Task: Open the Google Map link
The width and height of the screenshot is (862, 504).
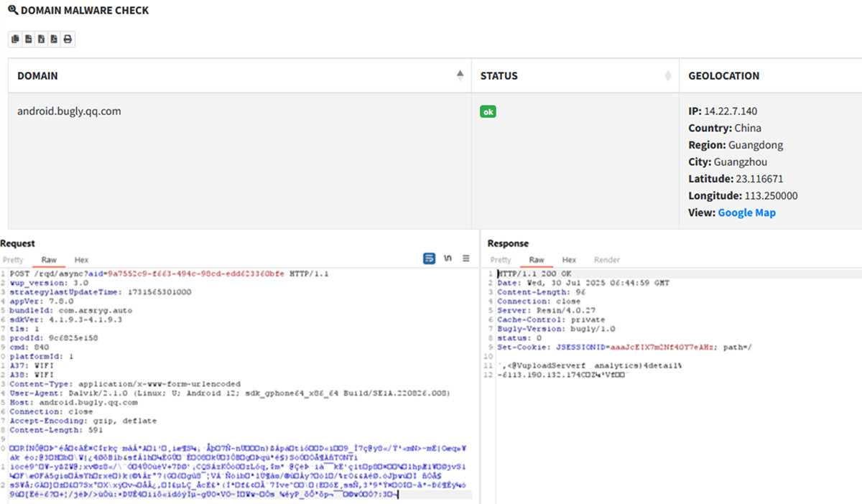Action: coord(746,213)
